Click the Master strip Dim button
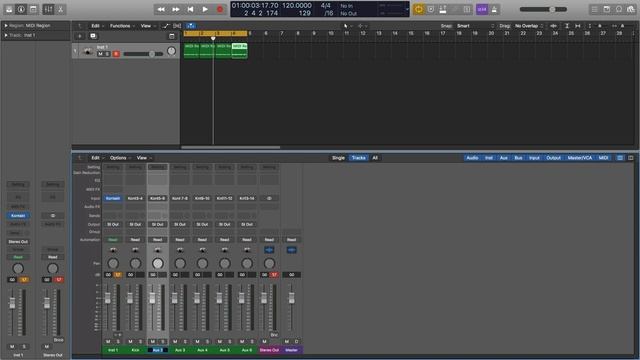Viewport: 640px width, 360px height. point(296,342)
